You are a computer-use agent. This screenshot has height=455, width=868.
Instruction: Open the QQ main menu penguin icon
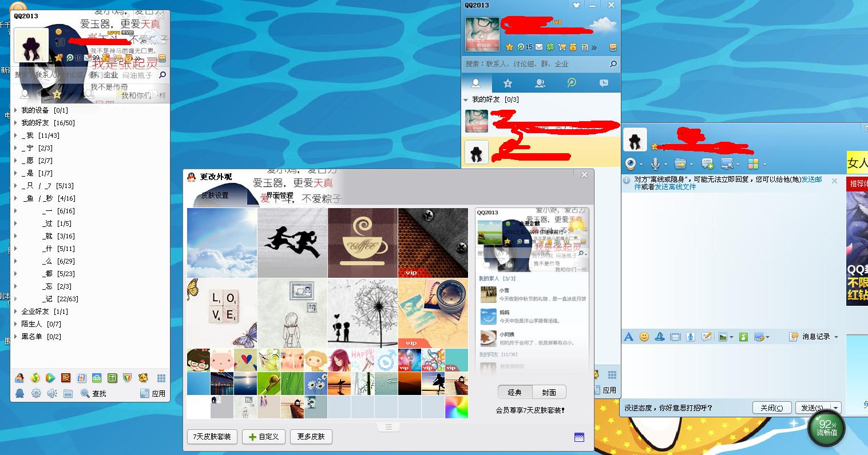[x=20, y=393]
